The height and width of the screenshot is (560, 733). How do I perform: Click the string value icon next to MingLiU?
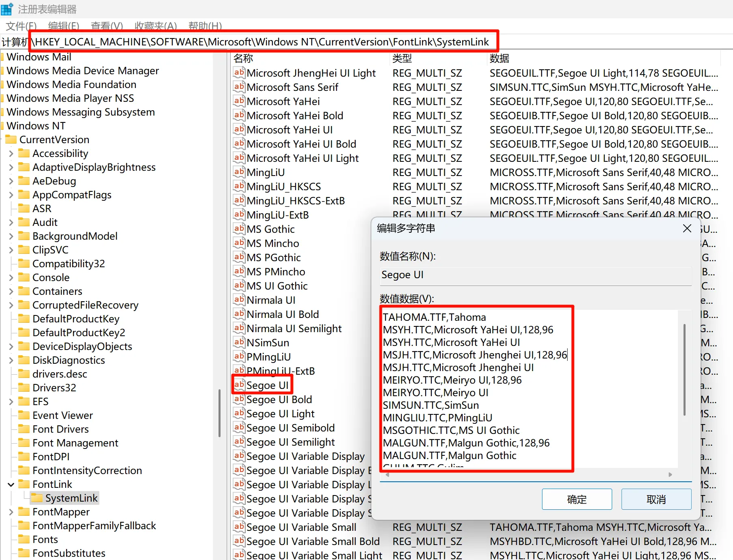pos(239,172)
